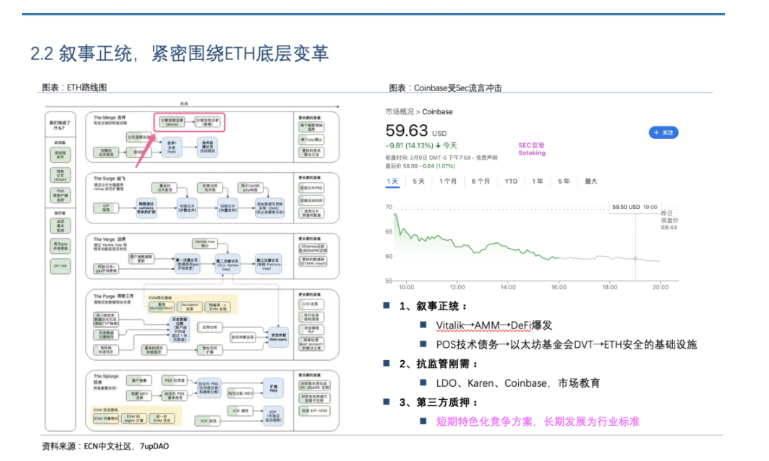Click The Purge section title in roadmap

pos(113,296)
